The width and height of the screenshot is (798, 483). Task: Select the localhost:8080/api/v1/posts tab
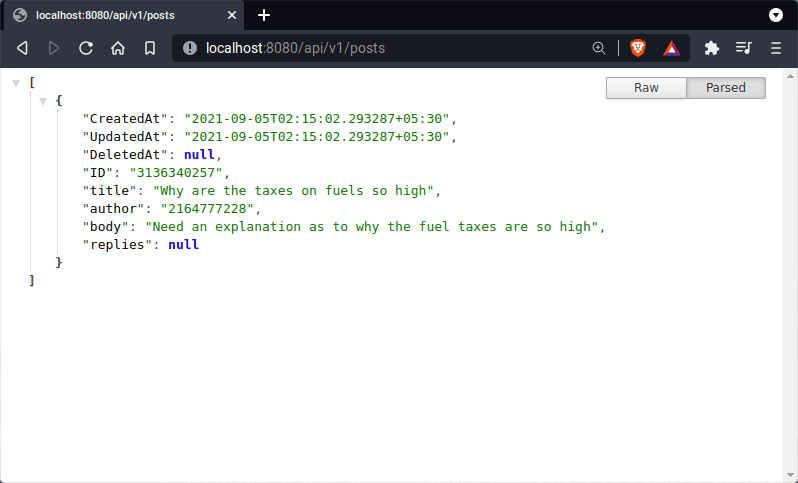coord(110,15)
